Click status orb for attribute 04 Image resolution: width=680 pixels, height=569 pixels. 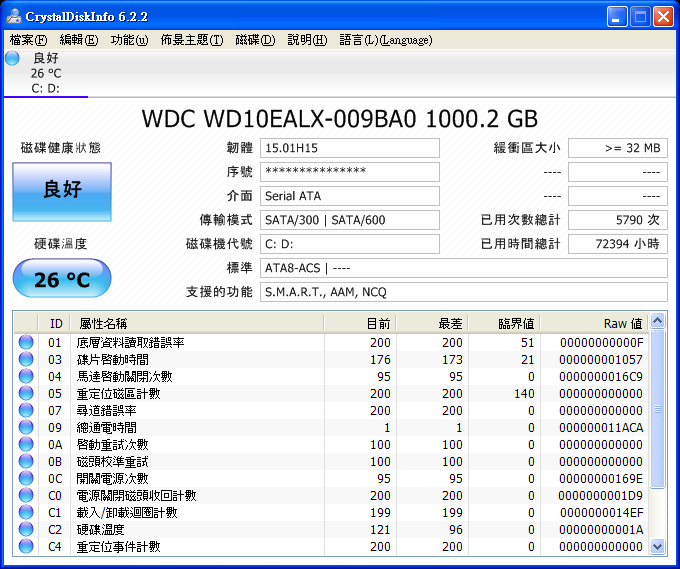tap(26, 376)
